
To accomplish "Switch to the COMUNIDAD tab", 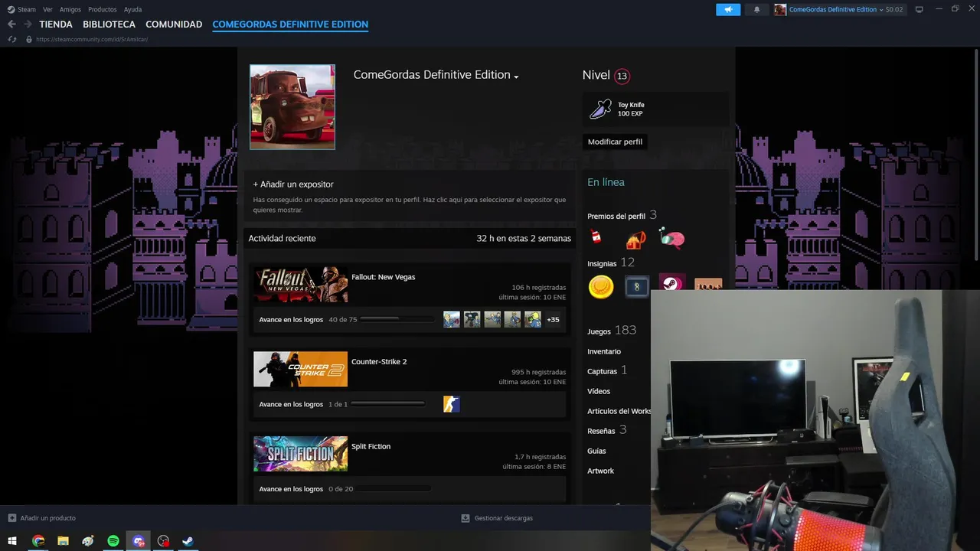I will pyautogui.click(x=174, y=24).
